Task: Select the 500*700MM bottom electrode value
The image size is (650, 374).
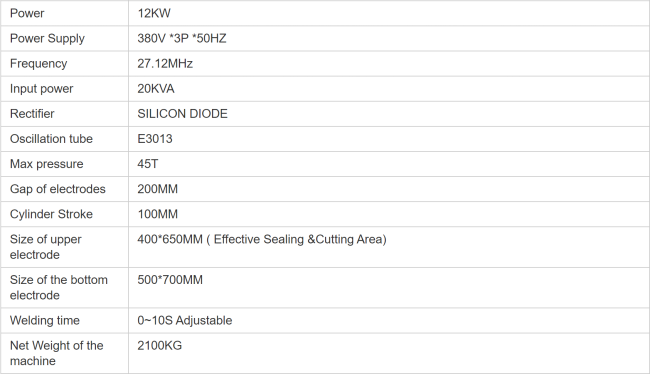Action: tap(170, 280)
